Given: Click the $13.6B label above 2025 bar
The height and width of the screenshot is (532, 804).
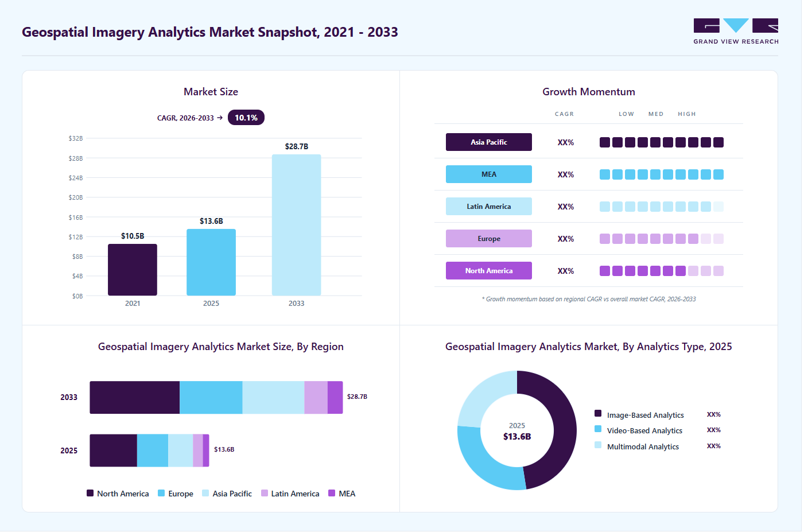Looking at the screenshot, I should coord(211,221).
